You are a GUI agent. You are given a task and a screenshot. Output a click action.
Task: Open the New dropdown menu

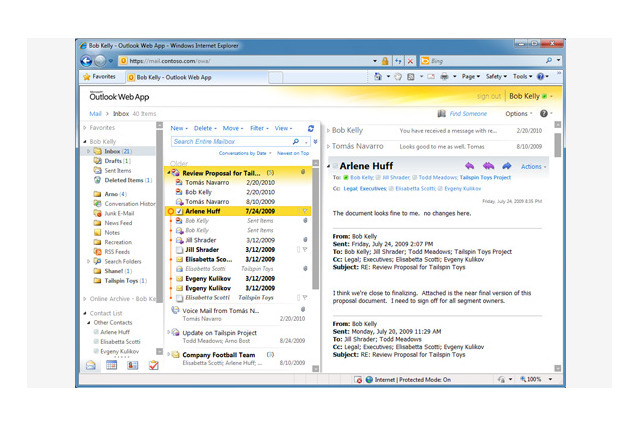[x=179, y=128]
